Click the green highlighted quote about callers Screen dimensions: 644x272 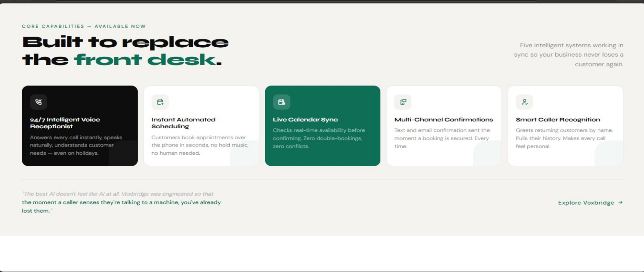(x=122, y=206)
